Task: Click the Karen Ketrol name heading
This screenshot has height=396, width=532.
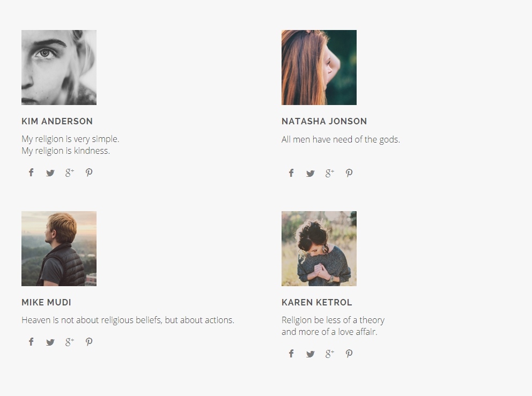Action: (x=317, y=303)
